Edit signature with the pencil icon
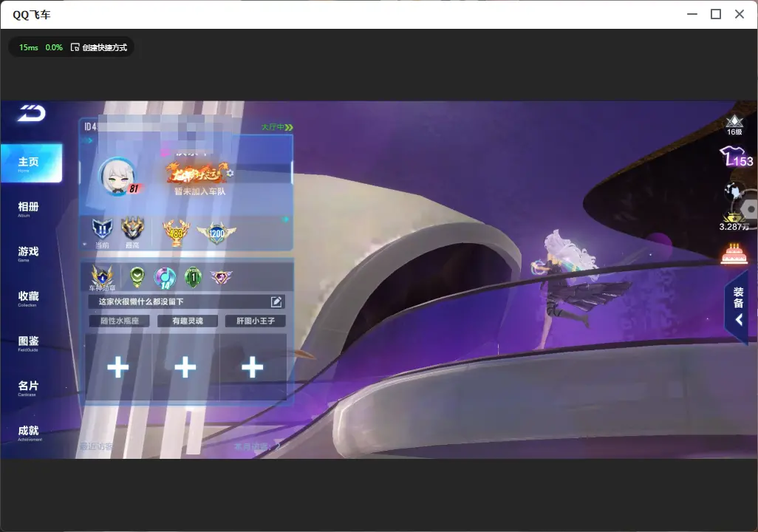758x532 pixels. point(276,301)
